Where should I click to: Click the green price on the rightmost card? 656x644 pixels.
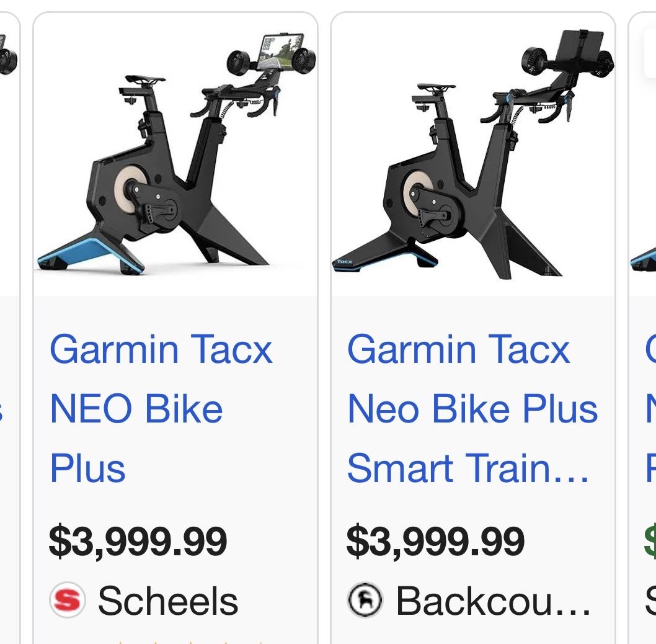(650, 541)
